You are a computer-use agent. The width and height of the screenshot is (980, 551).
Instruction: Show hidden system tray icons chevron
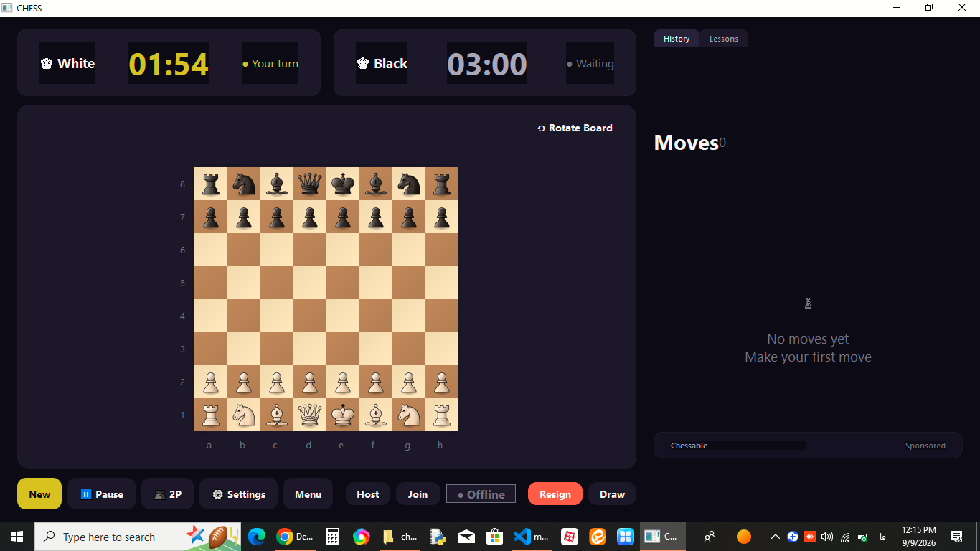(x=776, y=537)
